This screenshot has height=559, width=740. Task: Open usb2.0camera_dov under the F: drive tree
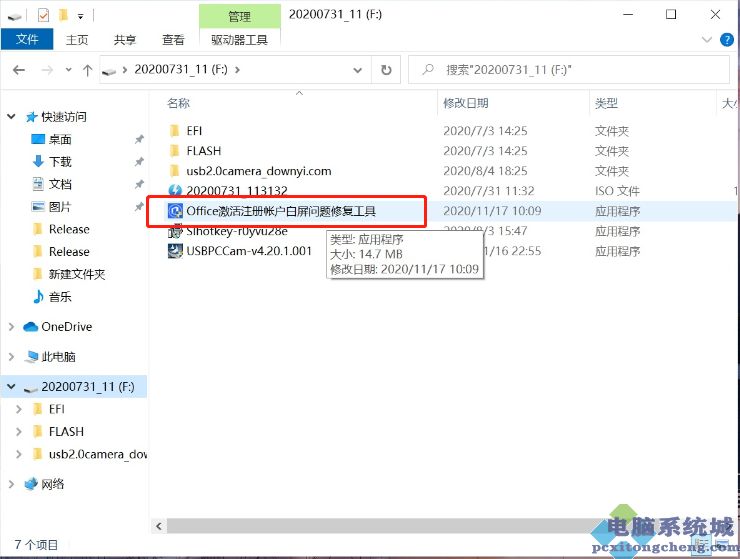coord(98,454)
